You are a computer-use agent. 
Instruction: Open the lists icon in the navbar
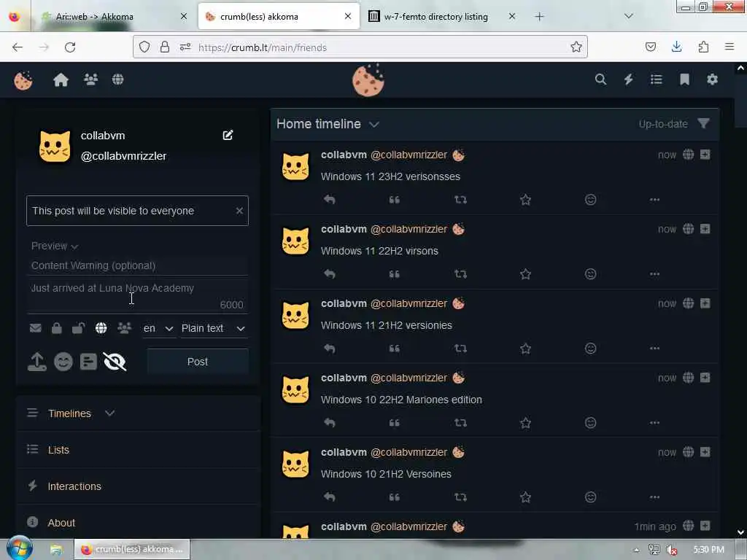657,79
